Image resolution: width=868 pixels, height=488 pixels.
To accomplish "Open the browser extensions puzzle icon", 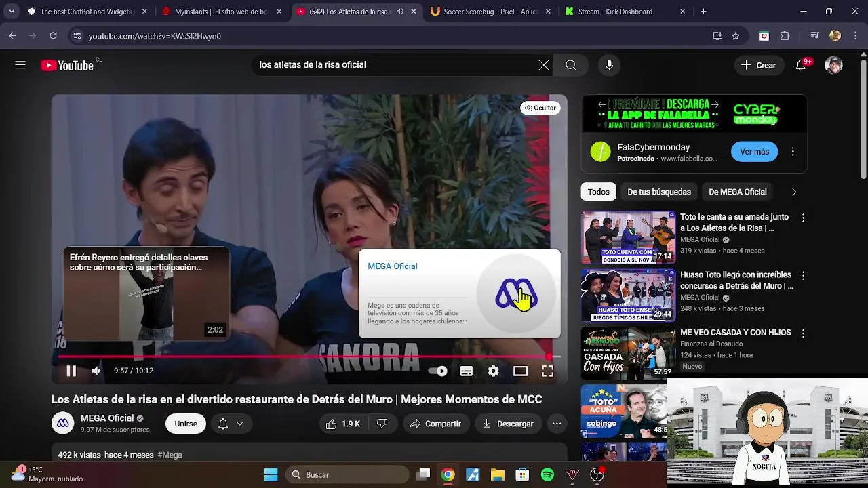I will [785, 36].
